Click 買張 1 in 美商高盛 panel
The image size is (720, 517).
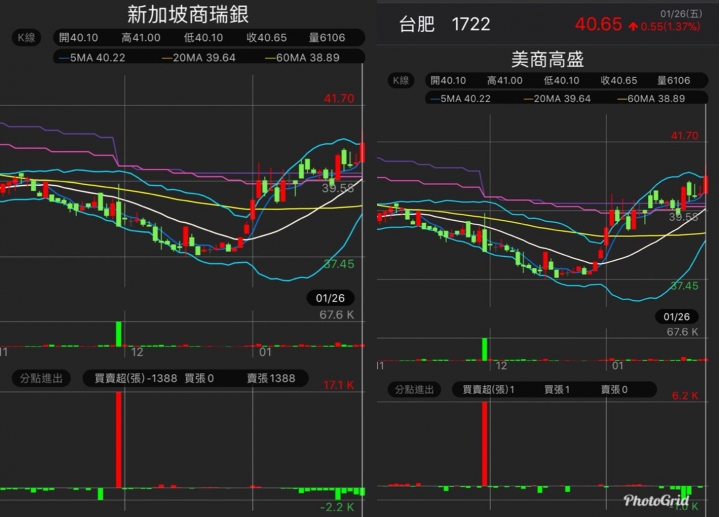(557, 390)
